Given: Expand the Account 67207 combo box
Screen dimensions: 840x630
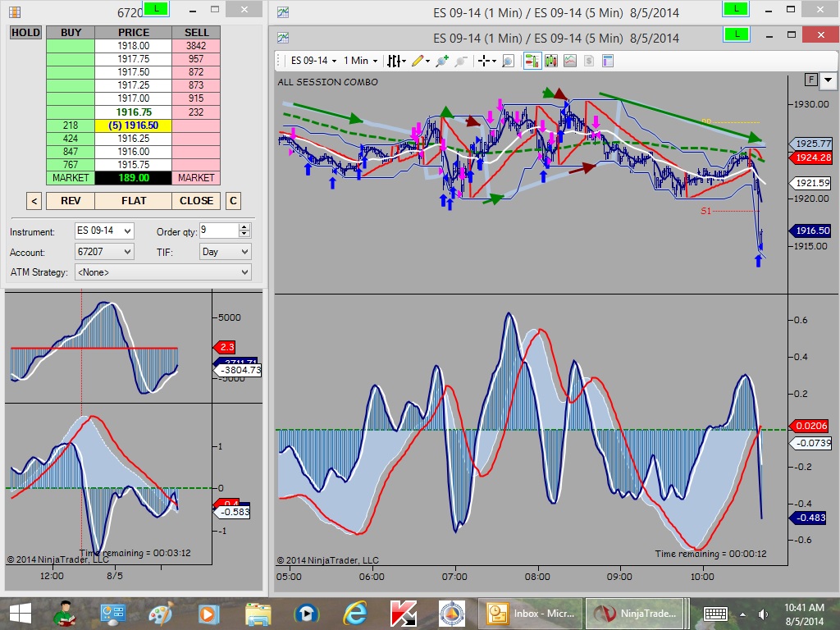Looking at the screenshot, I should [104, 251].
